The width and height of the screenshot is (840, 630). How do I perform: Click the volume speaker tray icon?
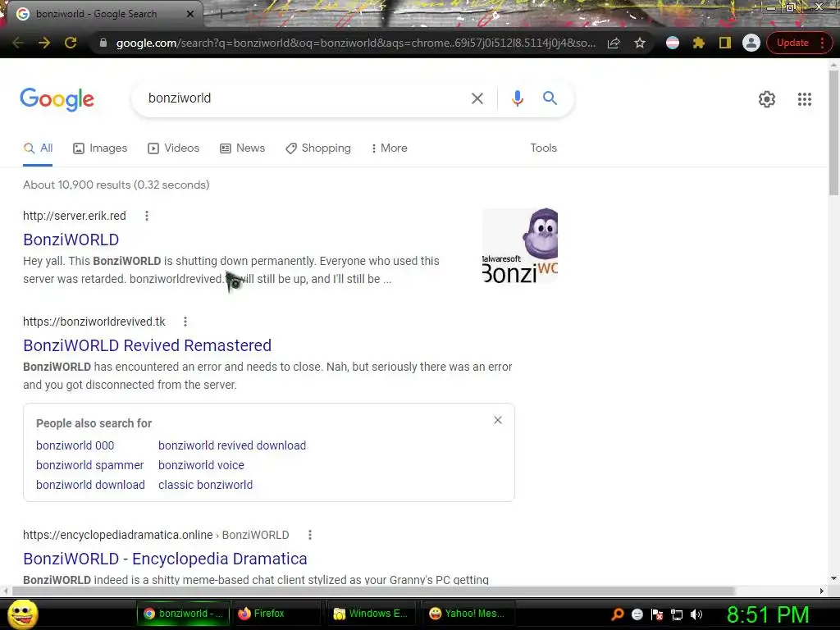696,614
